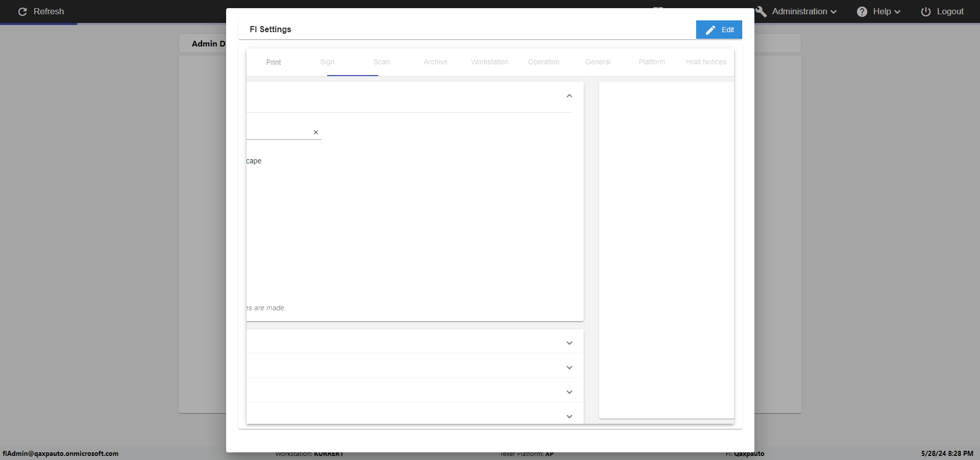Image resolution: width=980 pixels, height=460 pixels.
Task: Click the Logout power icon
Action: (x=925, y=11)
